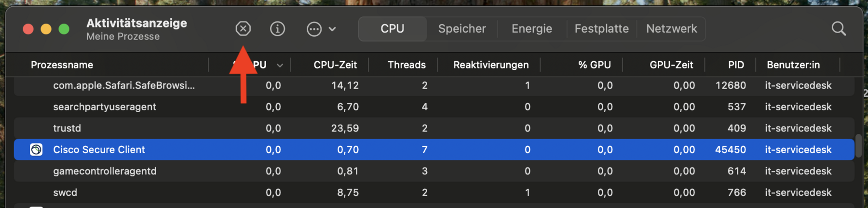Toggle sort order arrow in % CPU column
The width and height of the screenshot is (868, 208).
280,65
